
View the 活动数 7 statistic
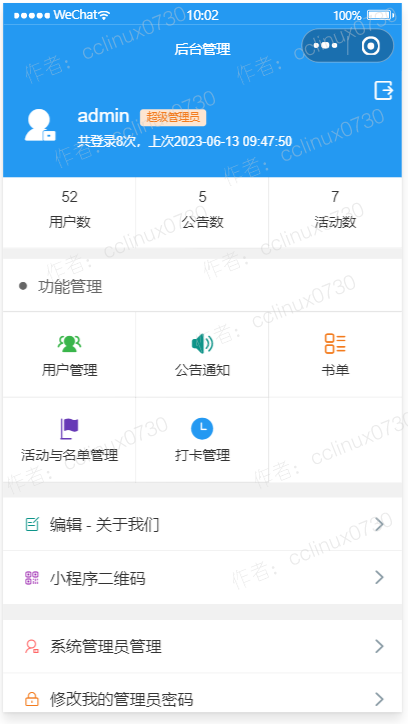coord(335,210)
